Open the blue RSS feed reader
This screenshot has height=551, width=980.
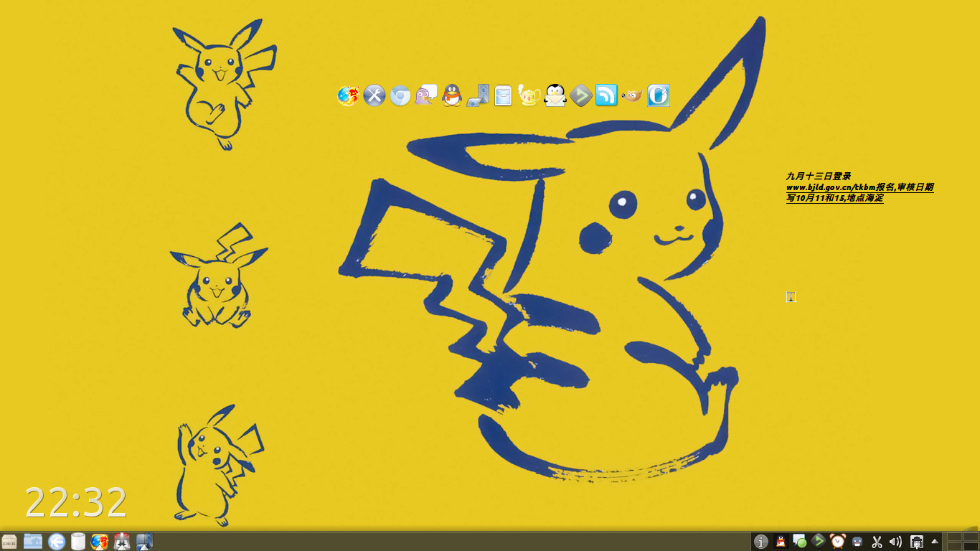coord(606,95)
